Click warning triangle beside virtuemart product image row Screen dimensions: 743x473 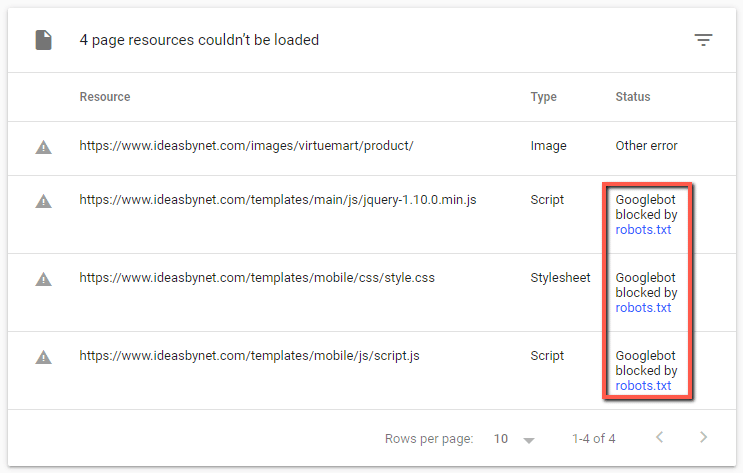43,146
